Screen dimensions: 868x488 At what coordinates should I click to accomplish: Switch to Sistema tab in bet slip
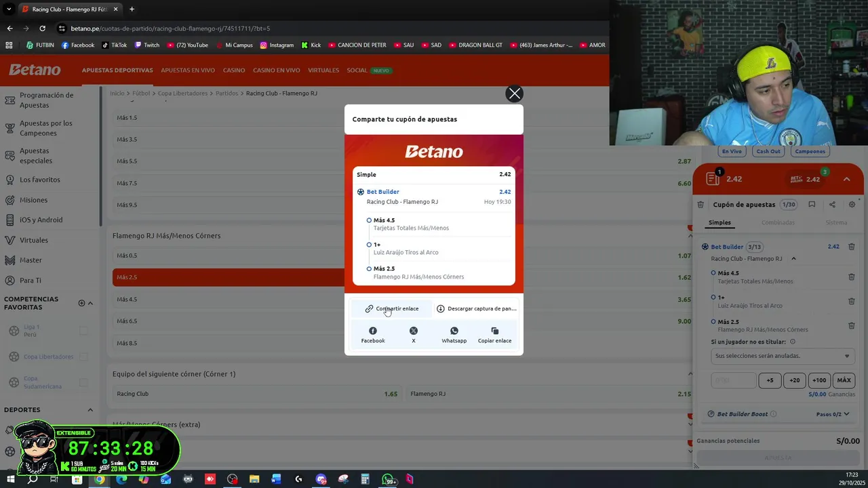click(x=836, y=222)
